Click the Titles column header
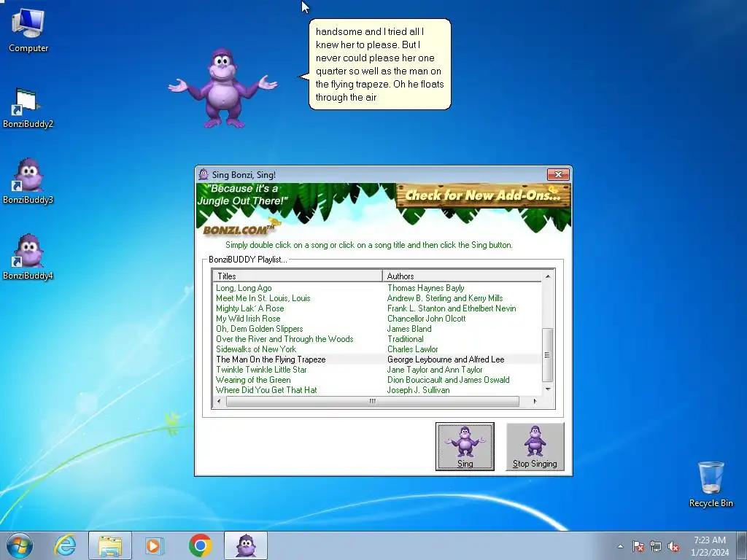This screenshot has width=747, height=560. pos(298,276)
